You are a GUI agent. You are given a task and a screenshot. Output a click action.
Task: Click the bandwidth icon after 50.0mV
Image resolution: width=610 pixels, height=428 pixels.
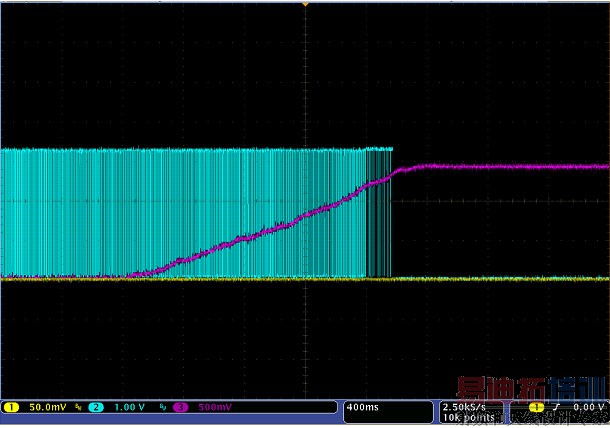78,408
